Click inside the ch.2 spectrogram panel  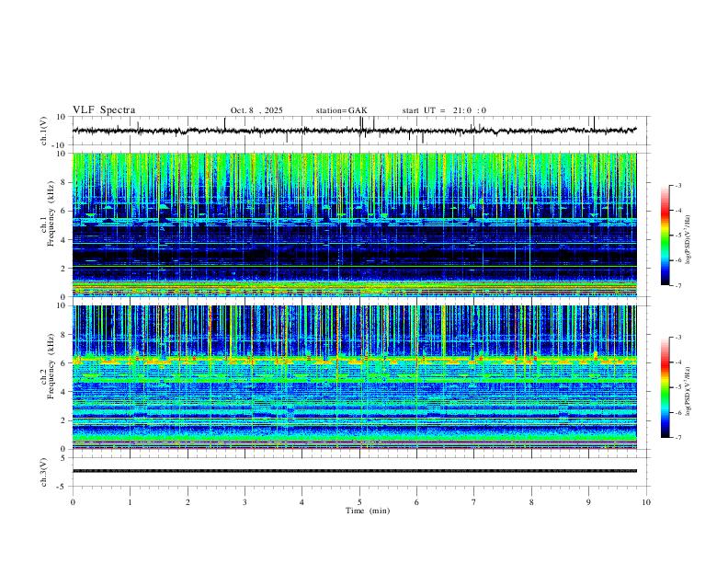(x=355, y=377)
